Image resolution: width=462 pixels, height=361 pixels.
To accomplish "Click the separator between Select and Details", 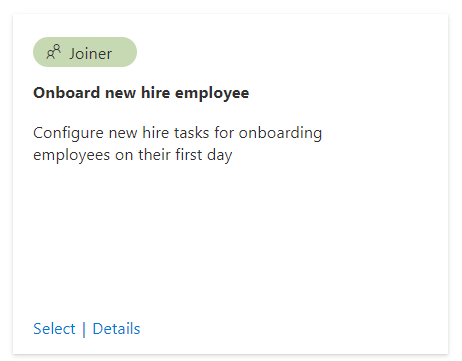I will 84,329.
